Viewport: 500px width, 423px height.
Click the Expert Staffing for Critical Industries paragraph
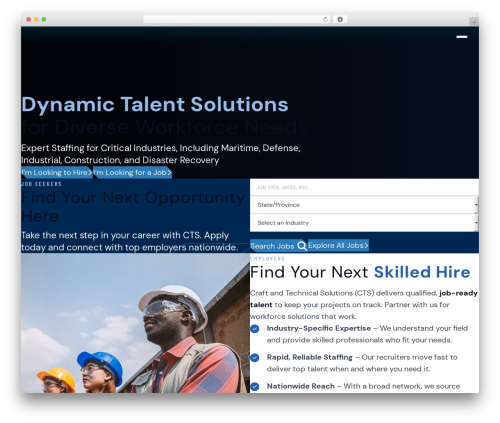(161, 154)
